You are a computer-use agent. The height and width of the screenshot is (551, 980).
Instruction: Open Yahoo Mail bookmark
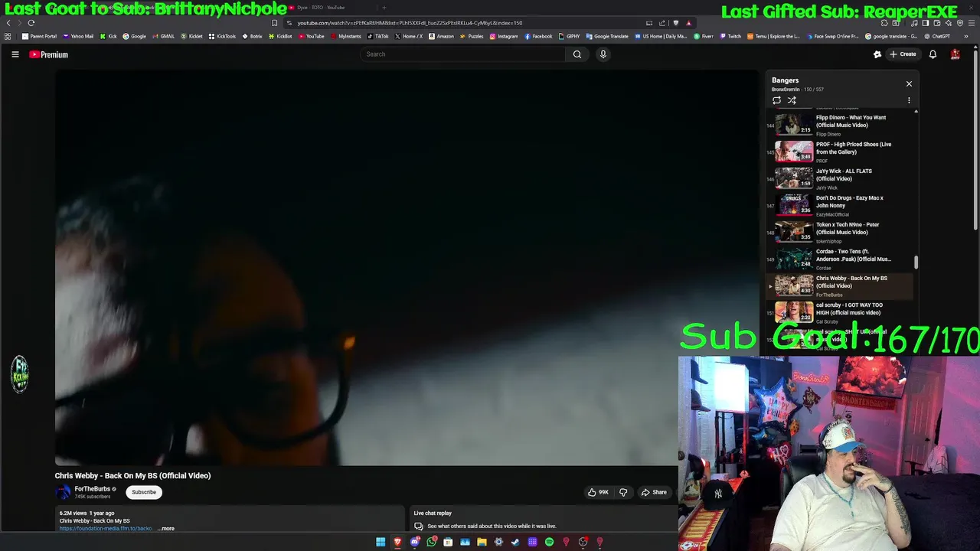78,36
